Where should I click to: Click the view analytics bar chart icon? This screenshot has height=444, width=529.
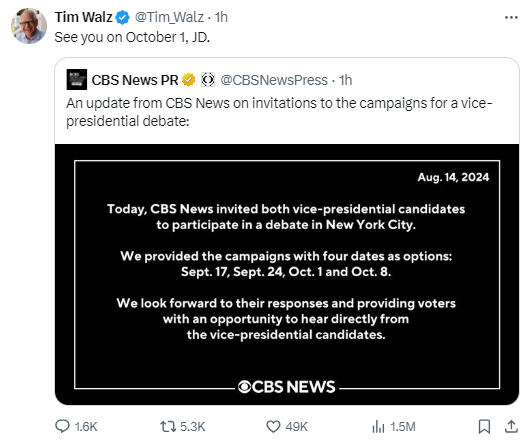pos(378,426)
